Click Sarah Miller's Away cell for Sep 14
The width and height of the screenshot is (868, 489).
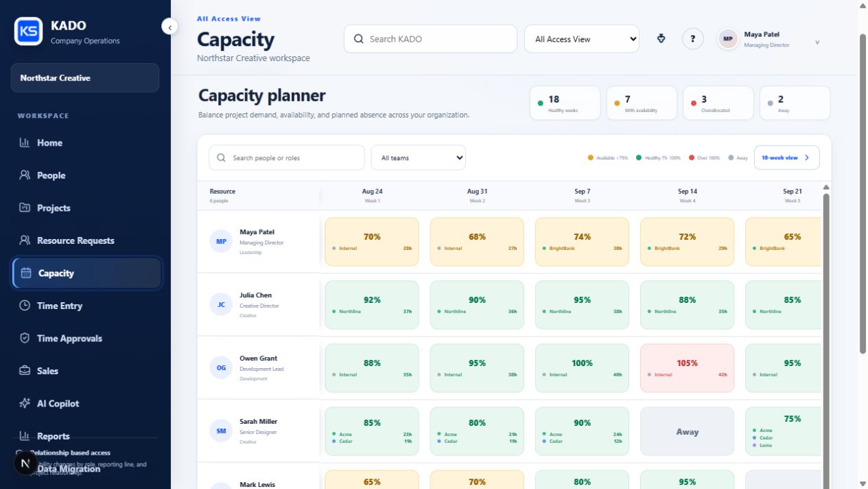coord(687,431)
